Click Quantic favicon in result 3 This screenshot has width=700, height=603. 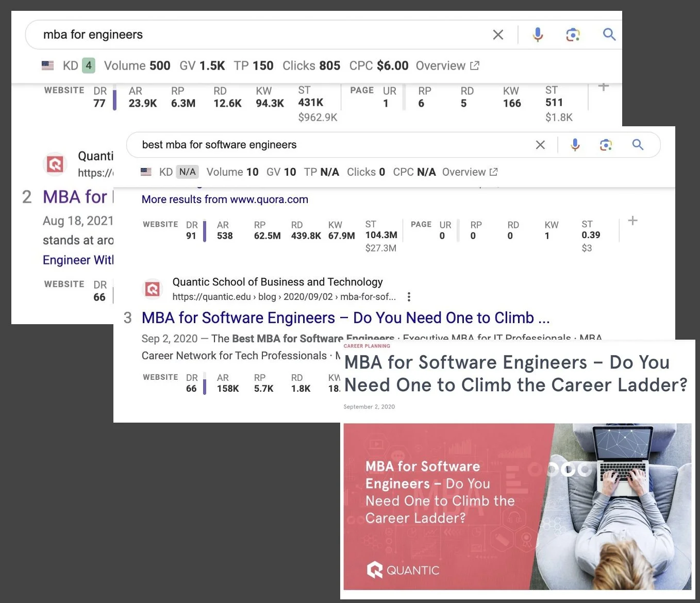[x=153, y=289]
